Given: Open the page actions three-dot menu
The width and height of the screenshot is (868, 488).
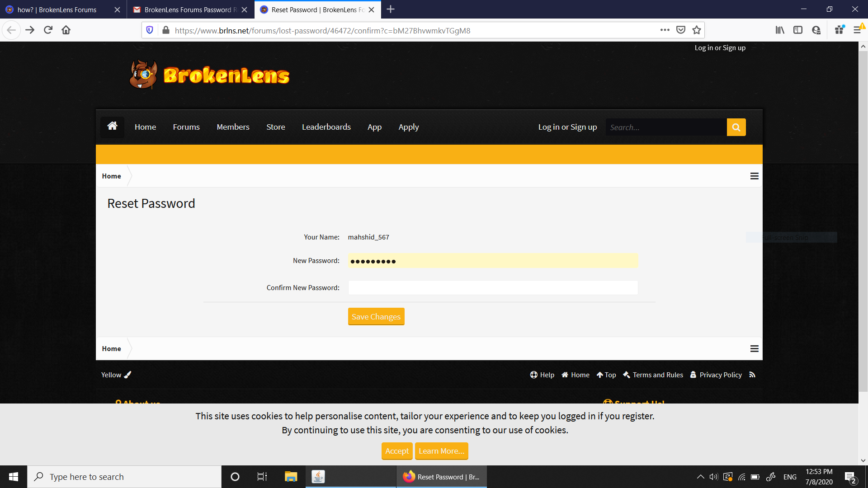Looking at the screenshot, I should 665,30.
